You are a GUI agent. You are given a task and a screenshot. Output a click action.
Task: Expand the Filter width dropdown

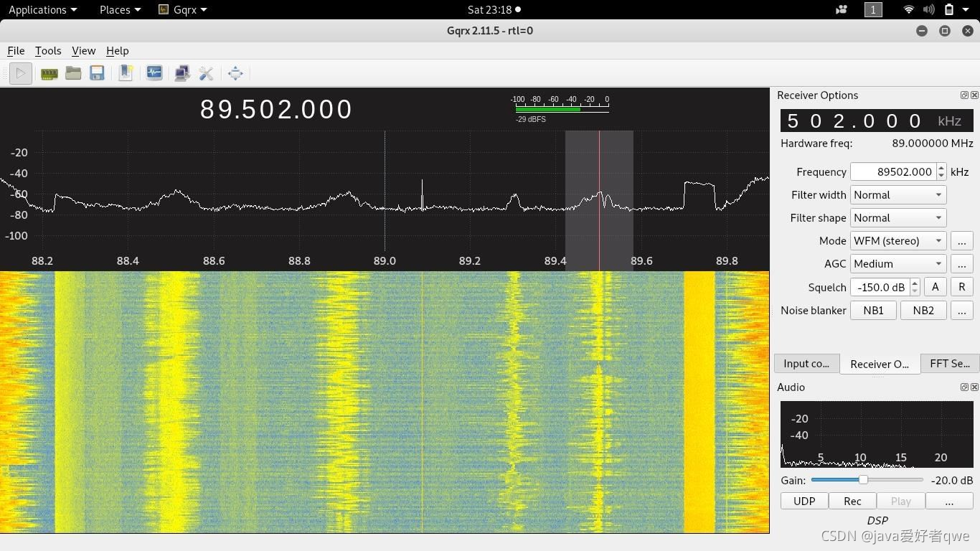(897, 194)
